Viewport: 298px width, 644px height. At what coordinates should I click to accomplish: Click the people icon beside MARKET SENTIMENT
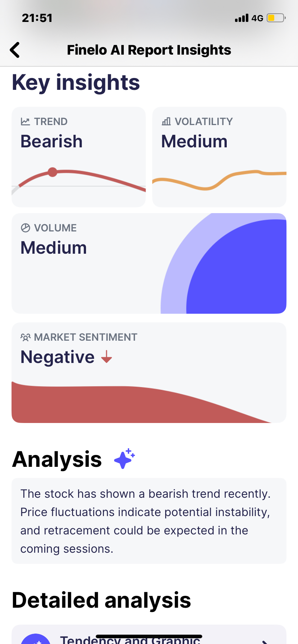(x=25, y=337)
